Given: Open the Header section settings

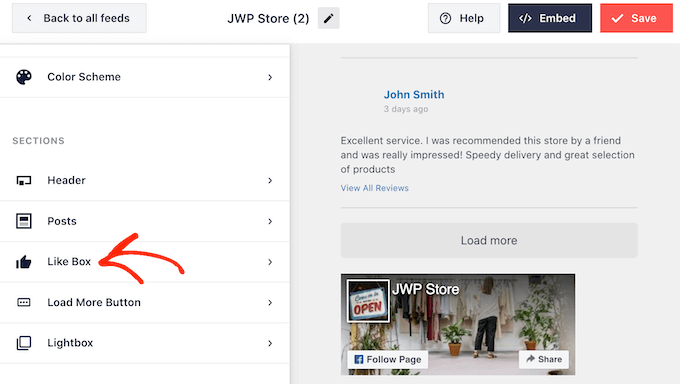Looking at the screenshot, I should click(x=145, y=181).
